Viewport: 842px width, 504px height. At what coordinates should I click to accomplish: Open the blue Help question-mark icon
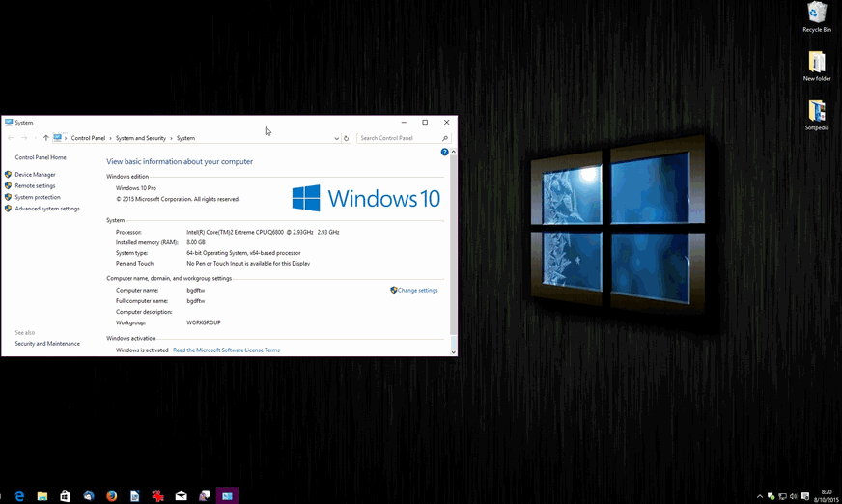[x=444, y=152]
